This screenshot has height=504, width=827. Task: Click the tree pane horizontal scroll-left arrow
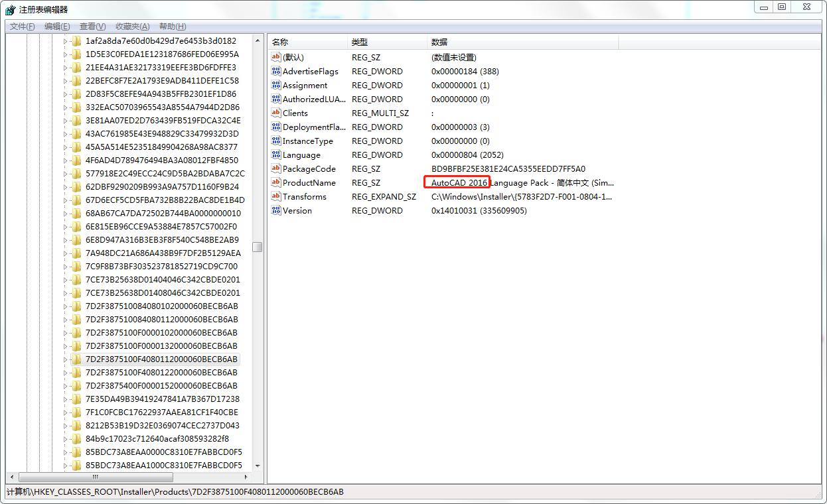pyautogui.click(x=12, y=477)
